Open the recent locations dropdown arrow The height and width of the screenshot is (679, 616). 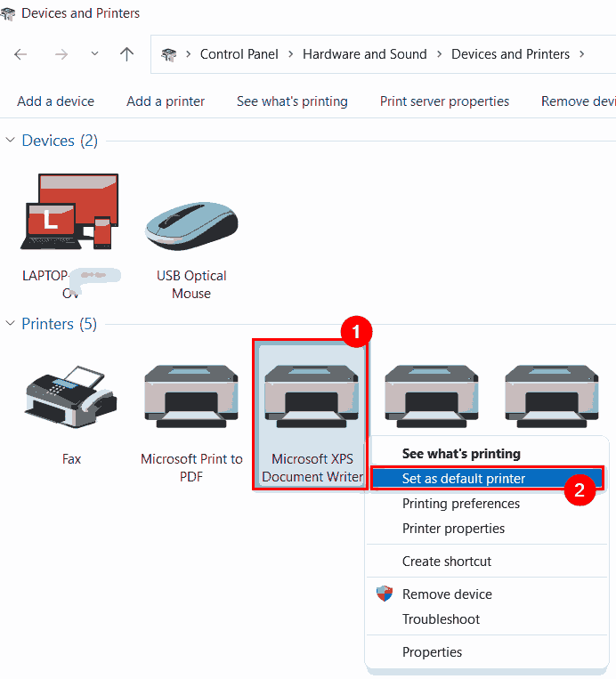point(94,53)
